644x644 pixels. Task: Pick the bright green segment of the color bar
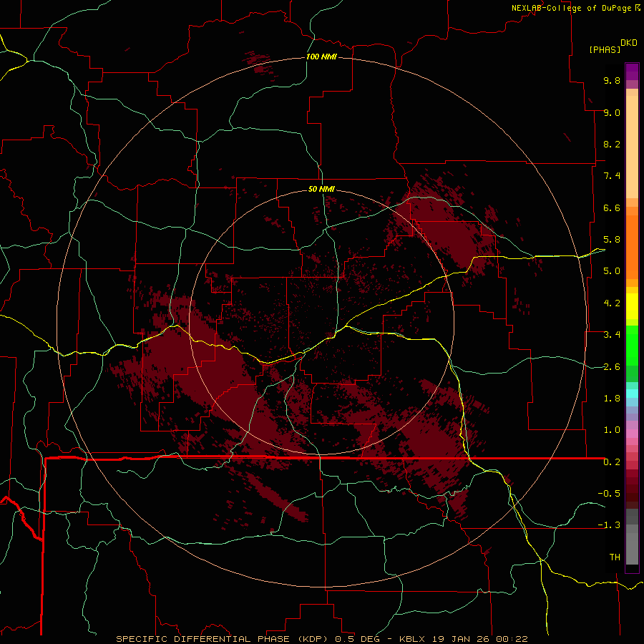(632, 346)
